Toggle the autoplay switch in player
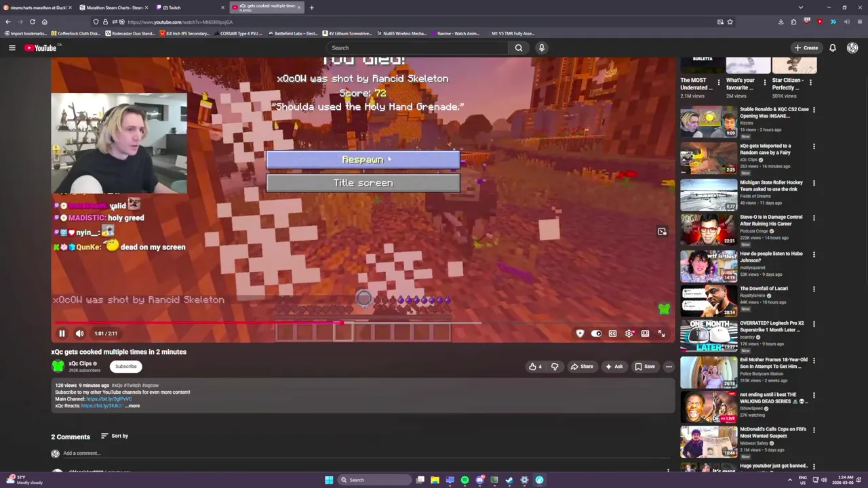 tap(596, 333)
